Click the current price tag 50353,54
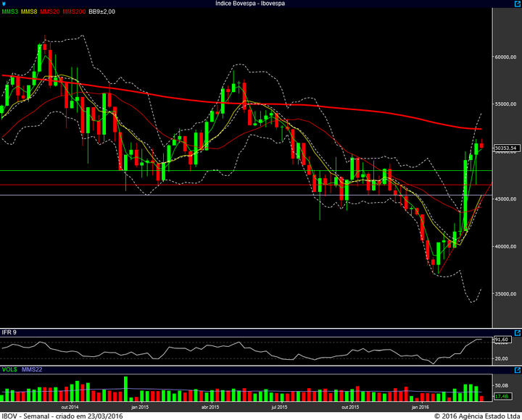Viewport: 522px width, 420px height. (506, 148)
